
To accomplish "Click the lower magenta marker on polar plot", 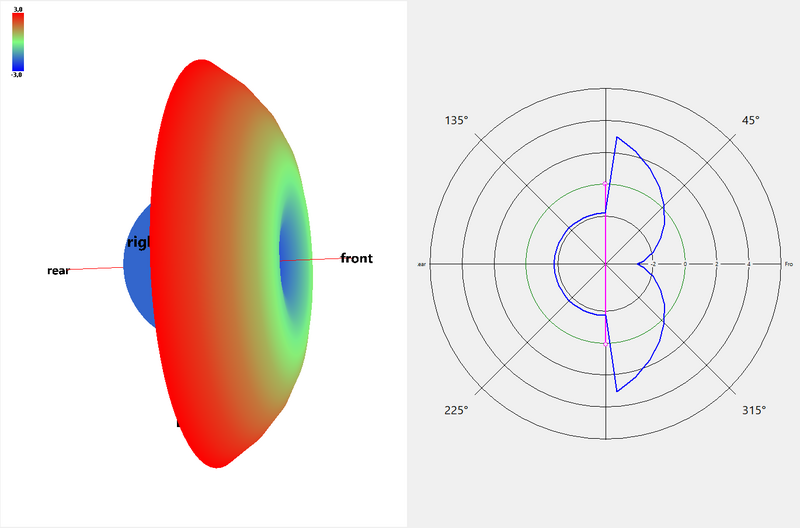I will (x=606, y=343).
